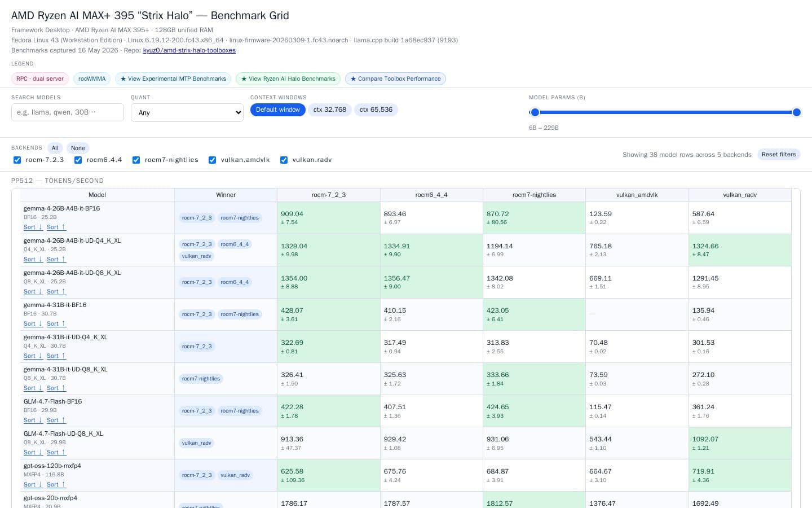Sort descending on gemma-4-26B-A4B-it-UD-Q8_K_XL row

[33, 291]
